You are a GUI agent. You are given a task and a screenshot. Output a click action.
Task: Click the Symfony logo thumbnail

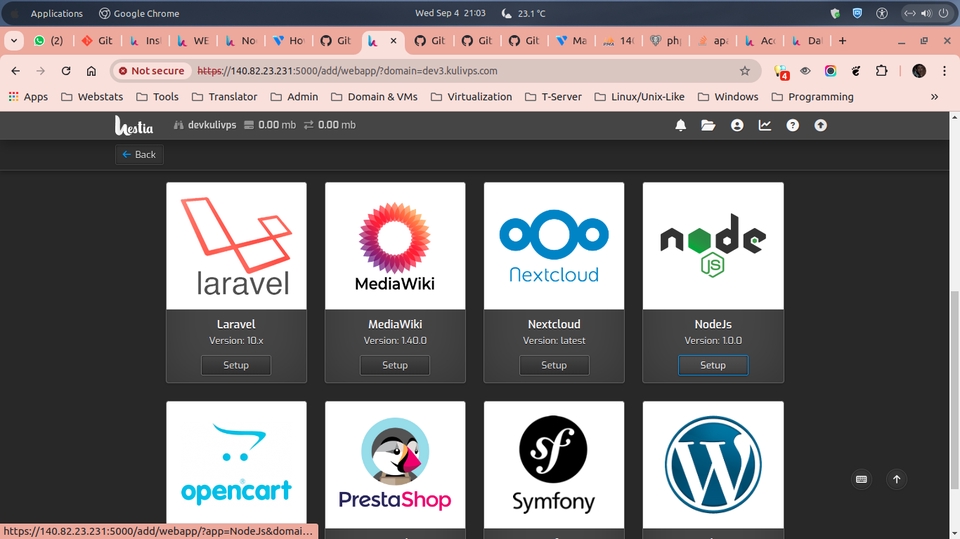click(x=554, y=465)
